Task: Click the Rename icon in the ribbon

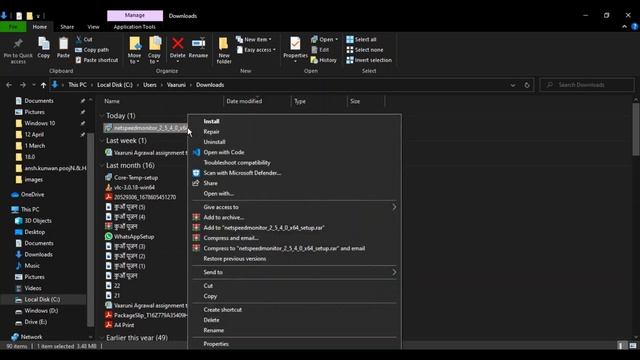Action: 198,44
